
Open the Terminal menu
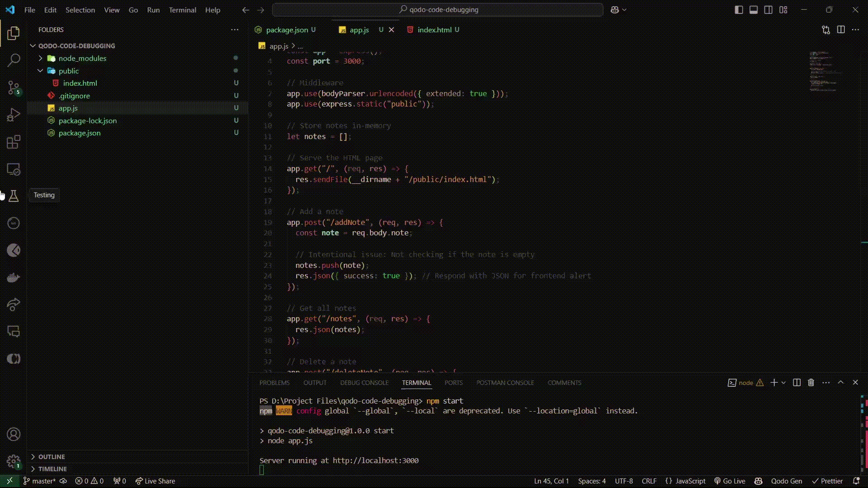coord(183,9)
